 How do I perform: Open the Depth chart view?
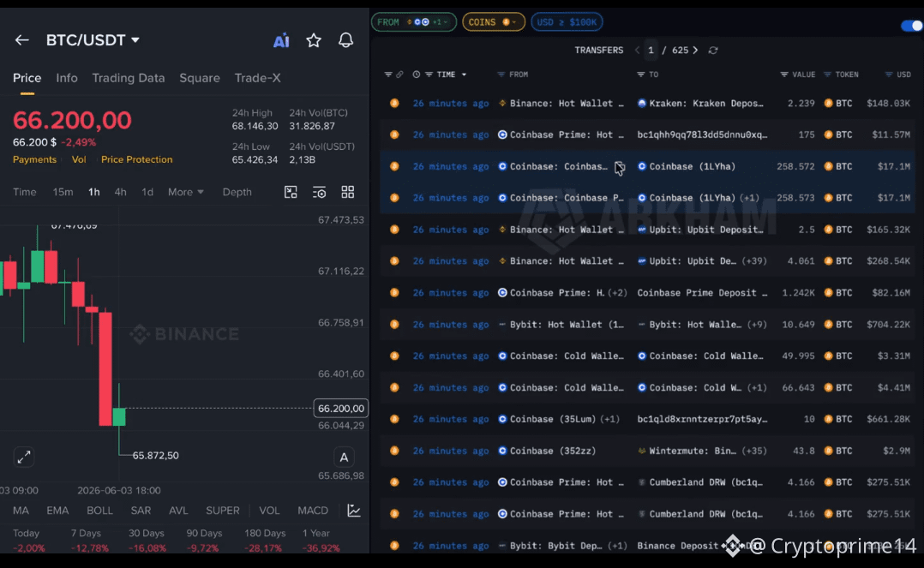[237, 192]
